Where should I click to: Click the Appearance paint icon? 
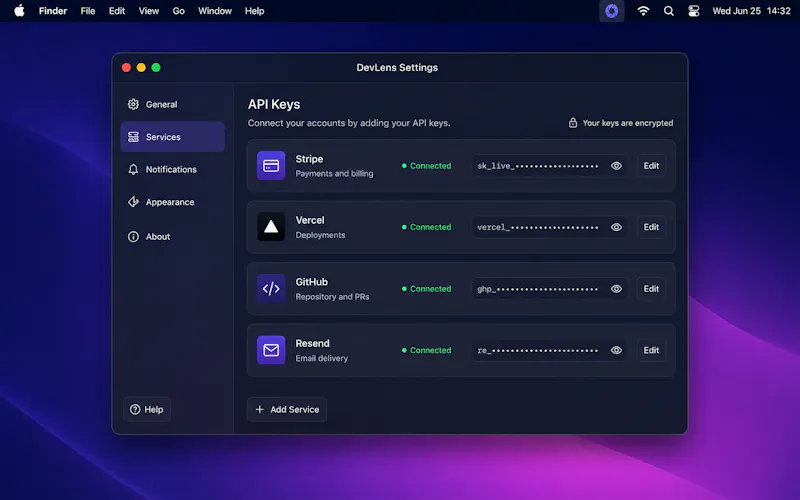click(x=133, y=202)
